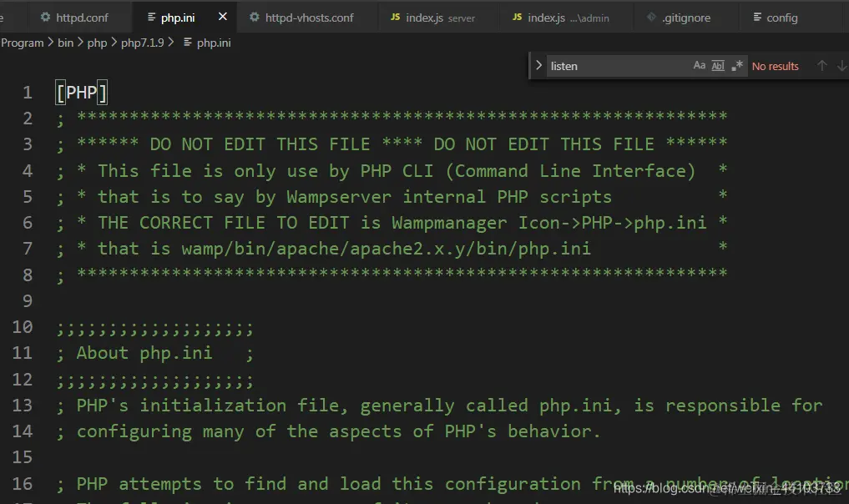Toggle Use Regular Expression option
849x504 pixels.
737,66
